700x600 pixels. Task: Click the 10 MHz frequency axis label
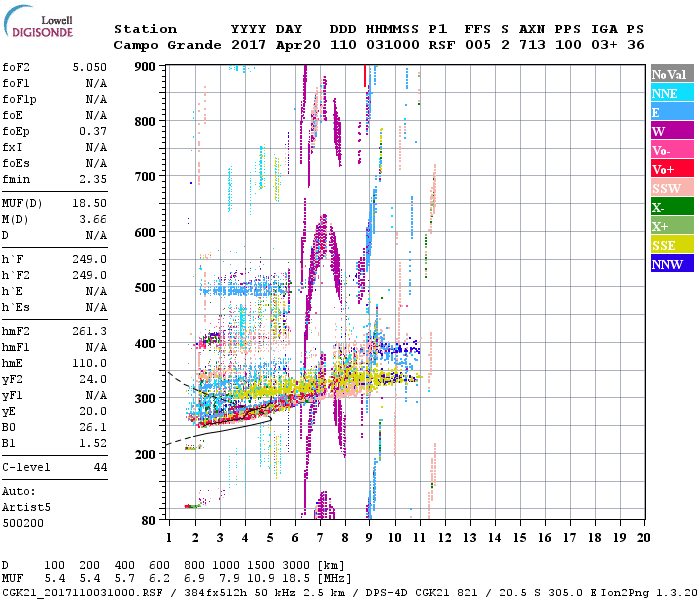tap(395, 538)
